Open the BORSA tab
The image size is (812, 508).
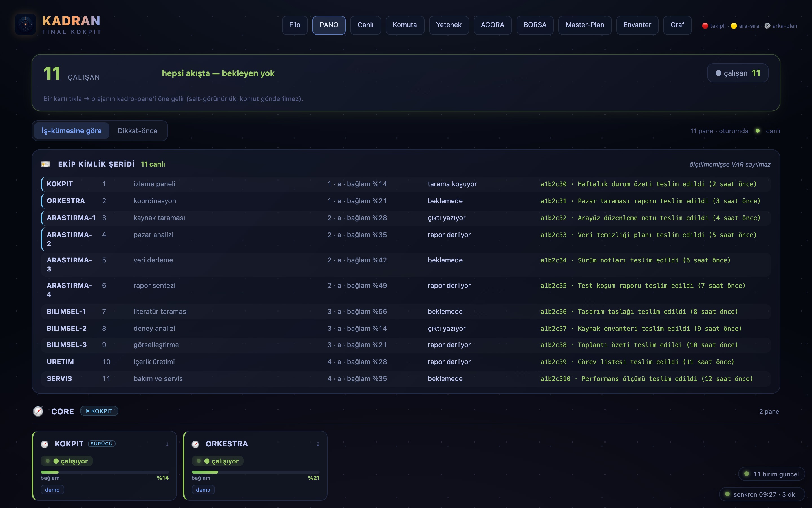535,25
